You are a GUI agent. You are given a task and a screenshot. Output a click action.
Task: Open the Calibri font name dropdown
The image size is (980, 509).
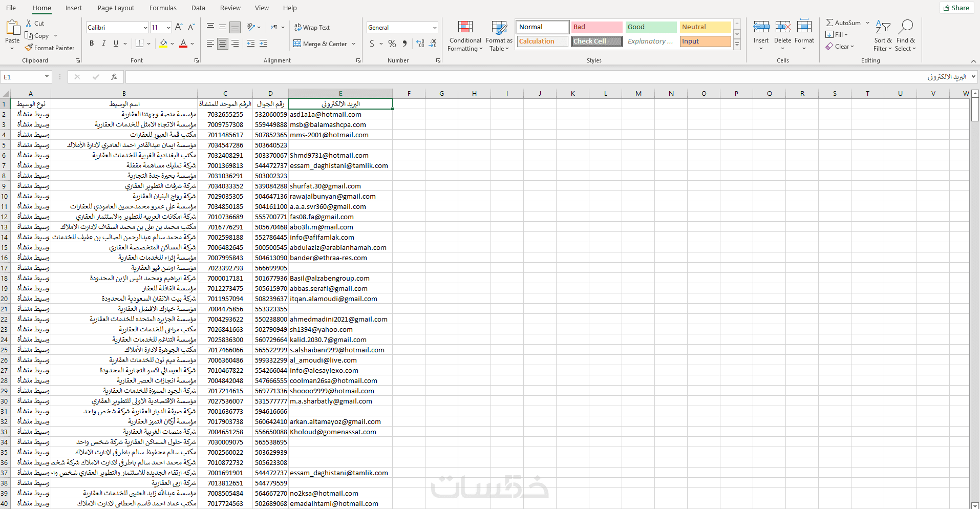[x=145, y=28]
